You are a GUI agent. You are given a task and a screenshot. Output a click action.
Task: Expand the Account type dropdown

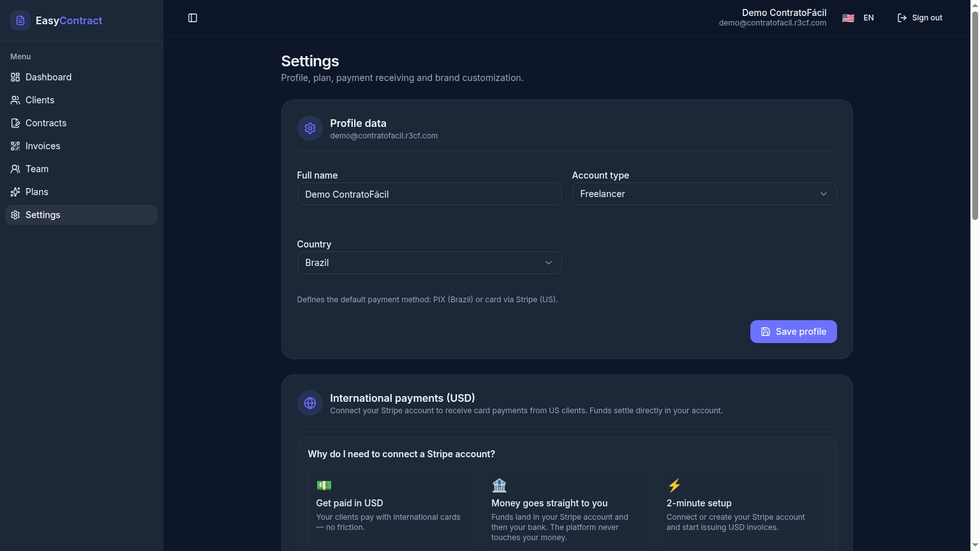[x=704, y=194]
